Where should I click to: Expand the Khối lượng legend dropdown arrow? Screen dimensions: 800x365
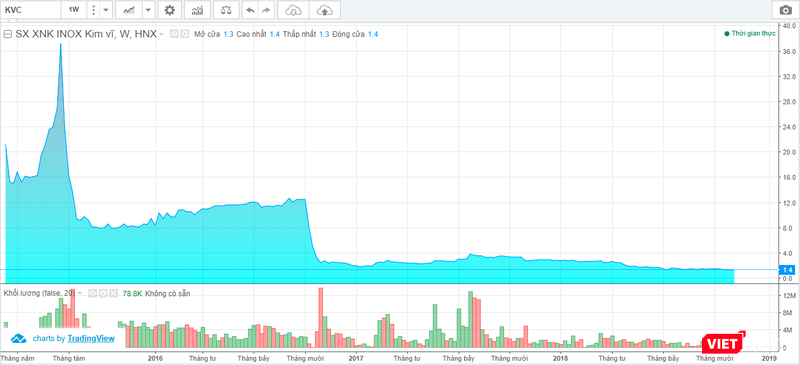(x=81, y=294)
